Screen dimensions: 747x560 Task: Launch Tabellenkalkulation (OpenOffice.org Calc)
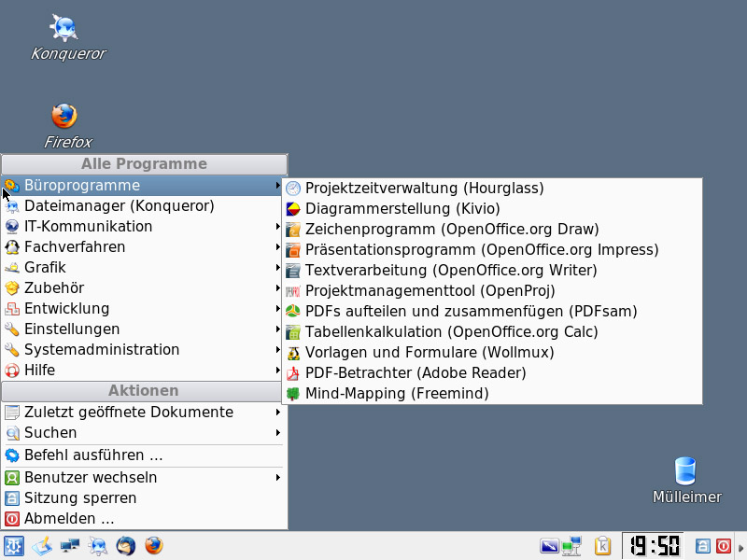(x=492, y=331)
